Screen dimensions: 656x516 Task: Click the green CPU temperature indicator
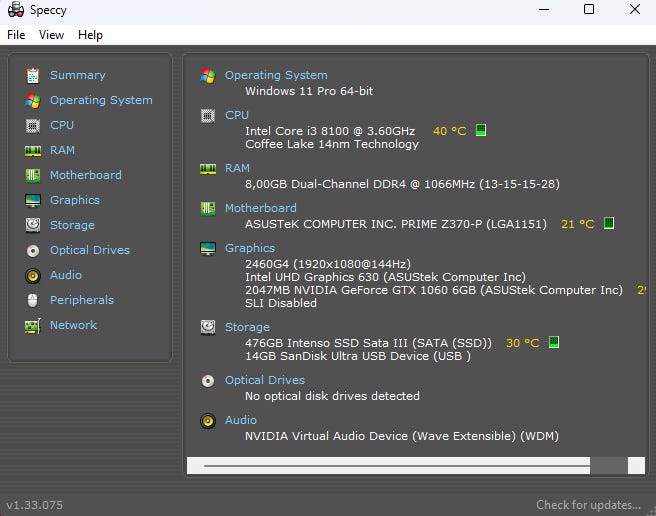coord(481,131)
